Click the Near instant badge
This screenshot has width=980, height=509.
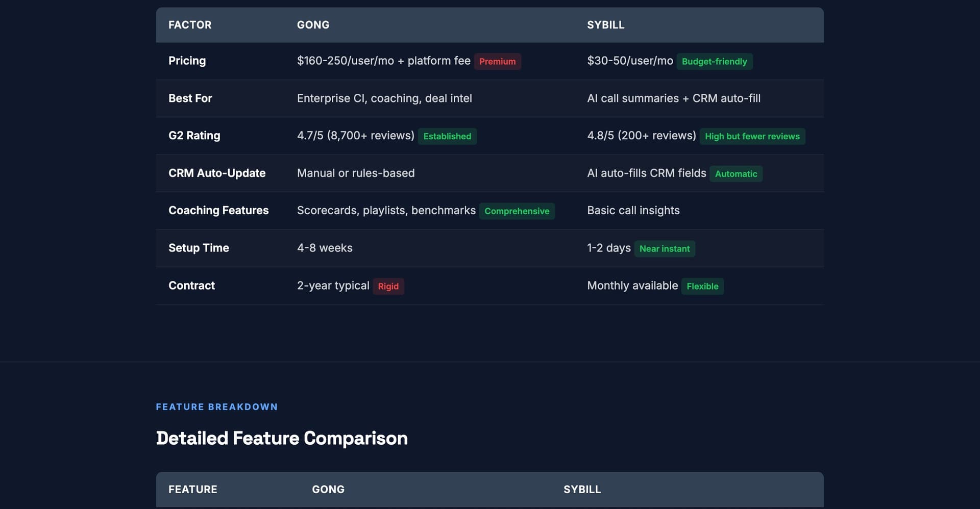[665, 249]
